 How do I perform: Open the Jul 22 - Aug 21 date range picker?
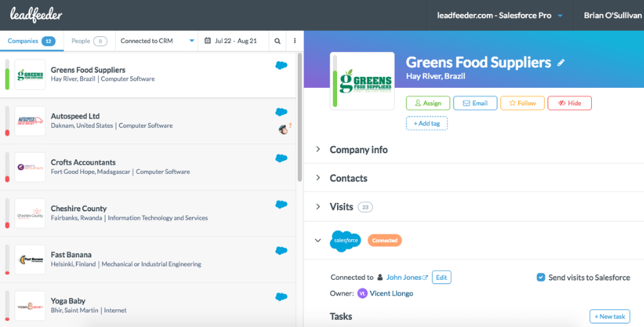[234, 40]
